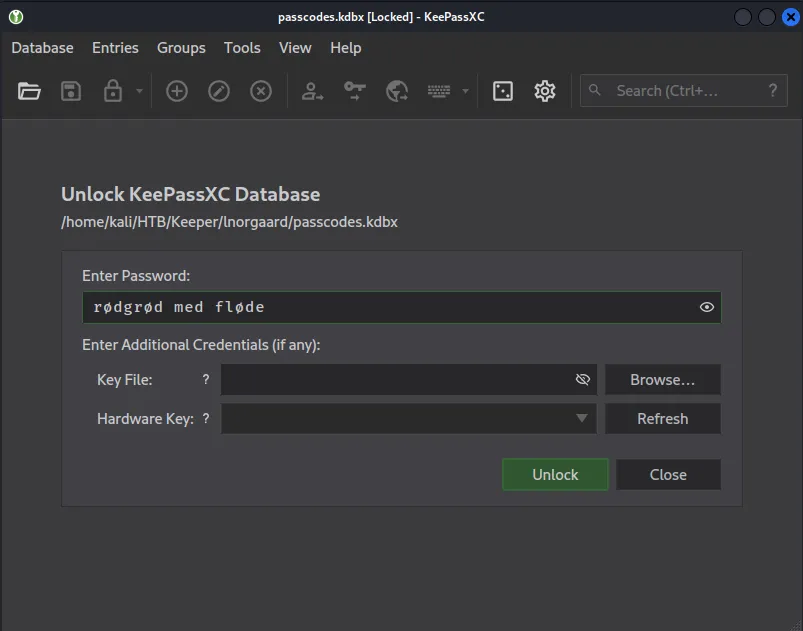
Task: Click the Key File input field
Action: click(x=409, y=380)
